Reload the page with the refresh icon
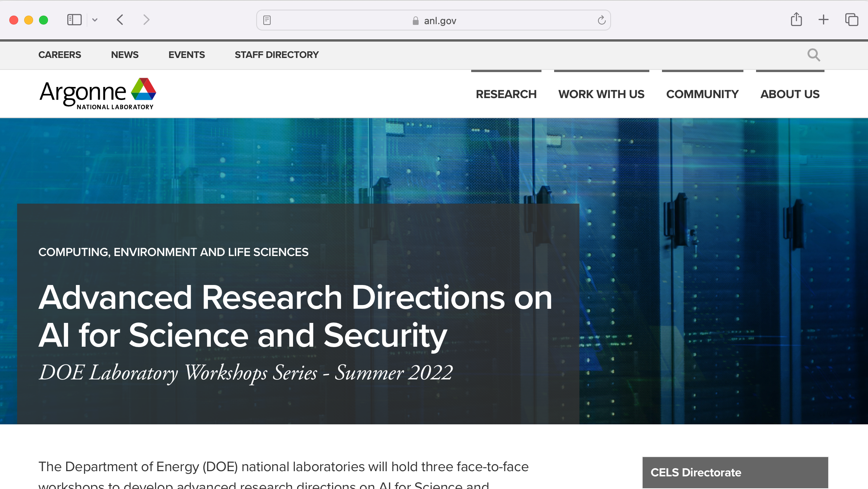This screenshot has height=489, width=868. click(602, 20)
